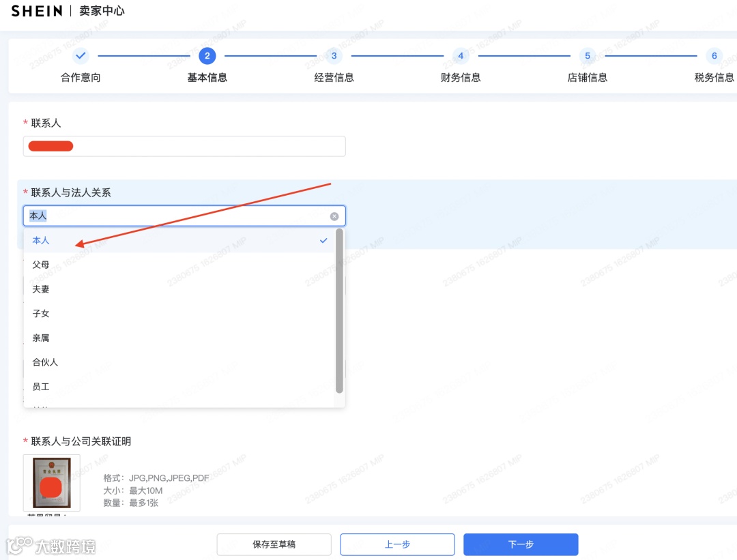
Task: Click the blue 下一步 button
Action: (x=521, y=544)
